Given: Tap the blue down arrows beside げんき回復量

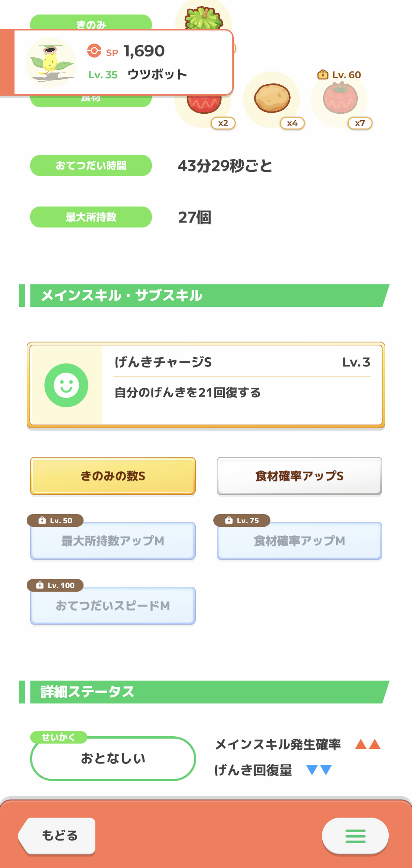Looking at the screenshot, I should pyautogui.click(x=319, y=770).
